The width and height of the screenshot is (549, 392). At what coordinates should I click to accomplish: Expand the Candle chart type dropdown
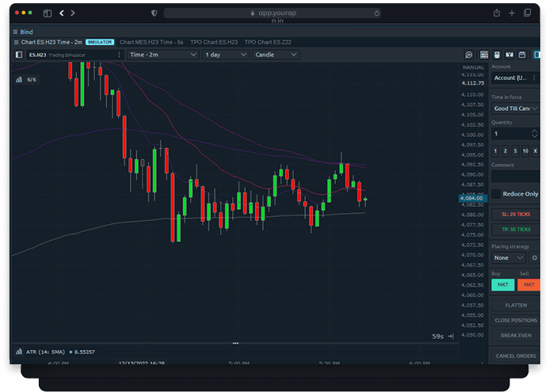click(276, 55)
